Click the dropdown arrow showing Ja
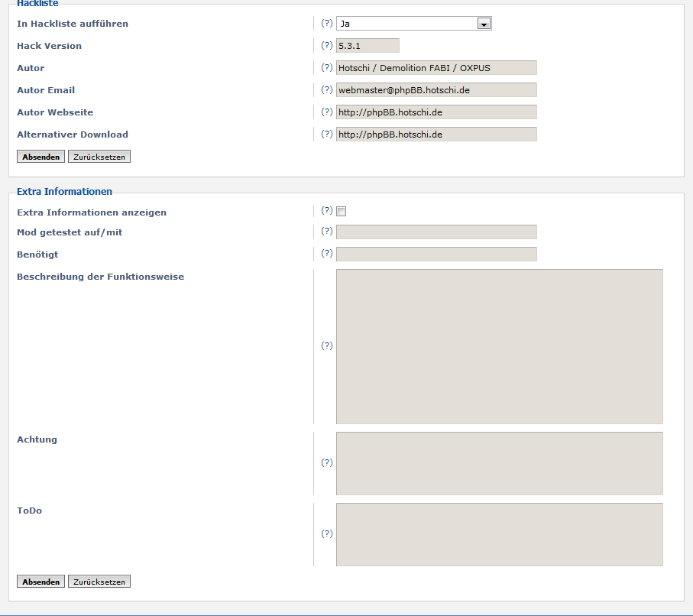The height and width of the screenshot is (616, 693). 484,24
